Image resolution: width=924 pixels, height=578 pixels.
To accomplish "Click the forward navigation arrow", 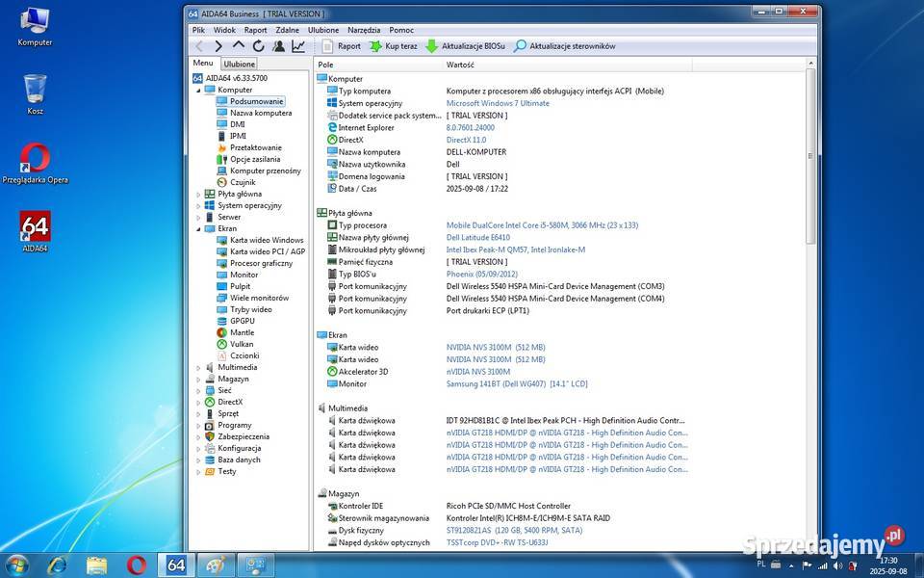I will (218, 46).
